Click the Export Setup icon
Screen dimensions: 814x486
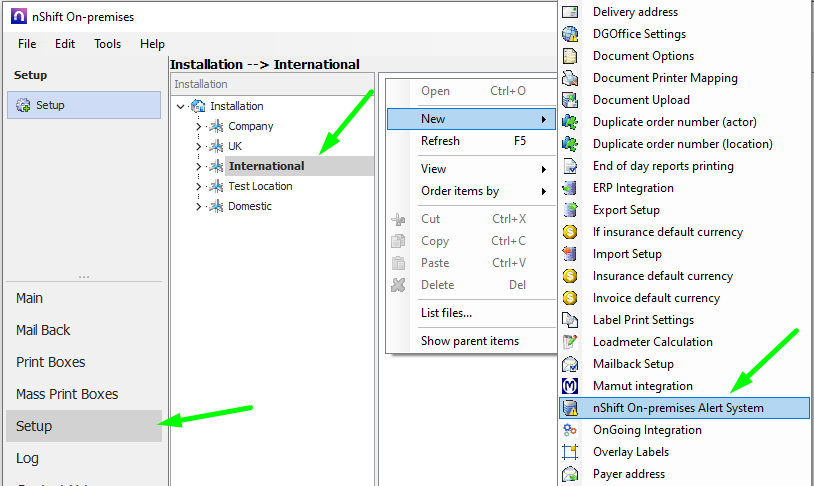click(x=570, y=210)
